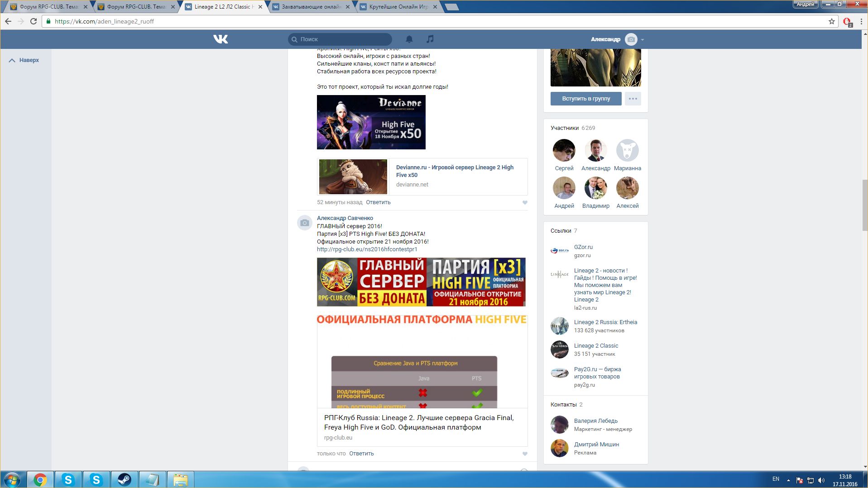The height and width of the screenshot is (488, 868).
Task: Open member Сергей avatar
Action: click(x=564, y=150)
